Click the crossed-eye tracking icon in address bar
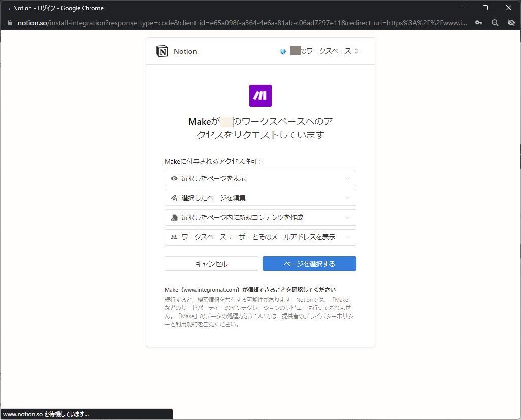Image resolution: width=521 pixels, height=420 pixels. point(511,23)
